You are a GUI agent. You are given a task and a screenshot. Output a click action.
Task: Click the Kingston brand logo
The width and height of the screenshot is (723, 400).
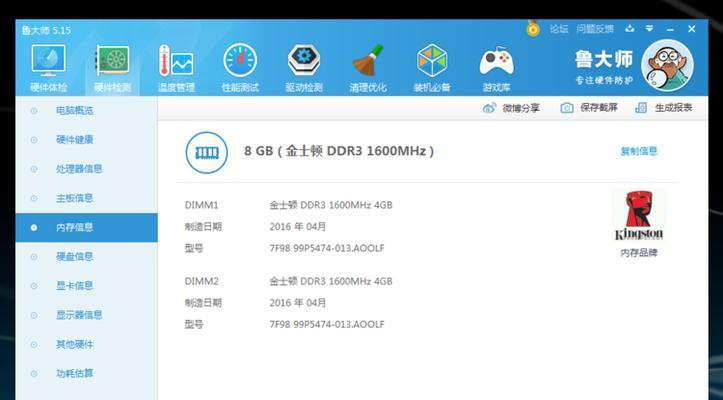point(639,215)
